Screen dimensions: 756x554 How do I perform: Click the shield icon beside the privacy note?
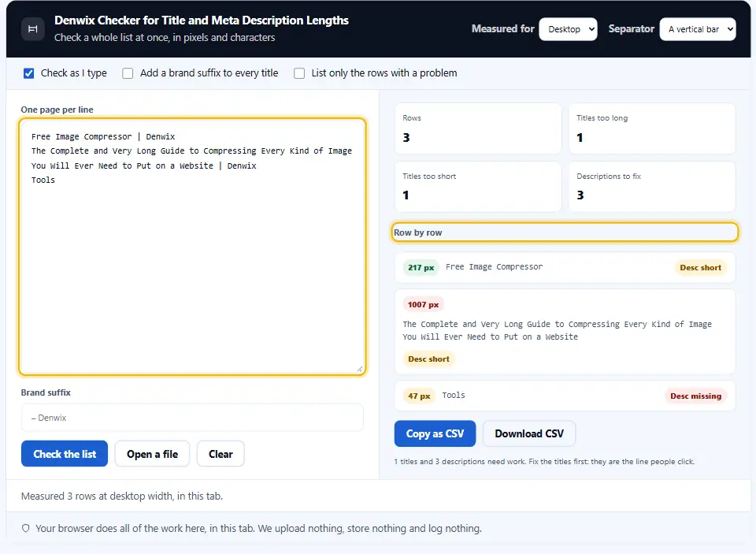[25, 529]
